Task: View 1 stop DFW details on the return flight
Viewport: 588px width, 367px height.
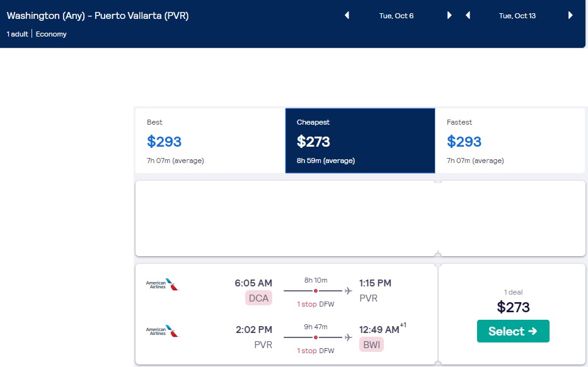Action: coord(315,351)
